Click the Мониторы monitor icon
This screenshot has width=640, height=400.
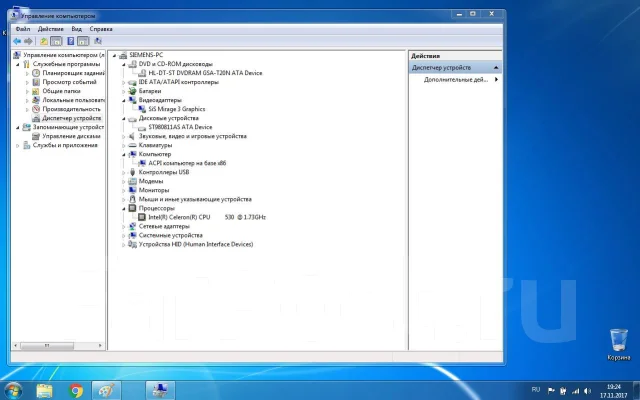[132, 190]
